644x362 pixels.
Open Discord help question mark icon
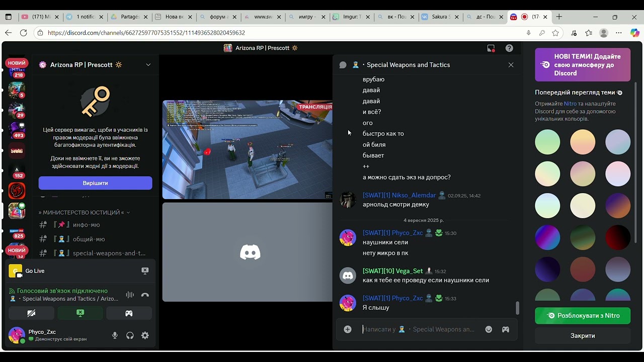tap(509, 48)
